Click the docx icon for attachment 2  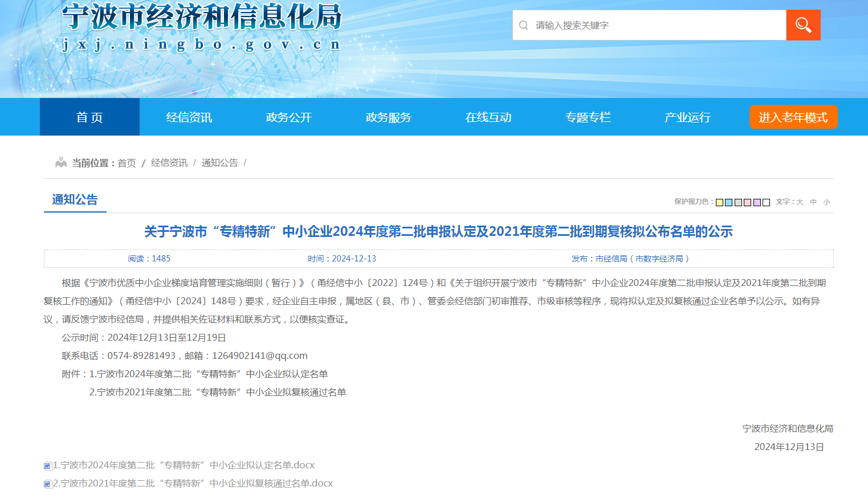click(x=48, y=484)
